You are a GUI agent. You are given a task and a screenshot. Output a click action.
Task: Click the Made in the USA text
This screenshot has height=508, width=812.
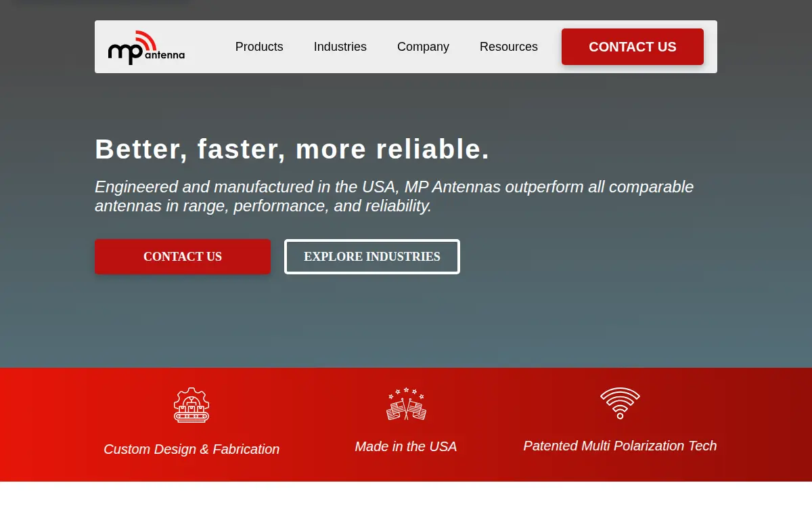pos(406,446)
